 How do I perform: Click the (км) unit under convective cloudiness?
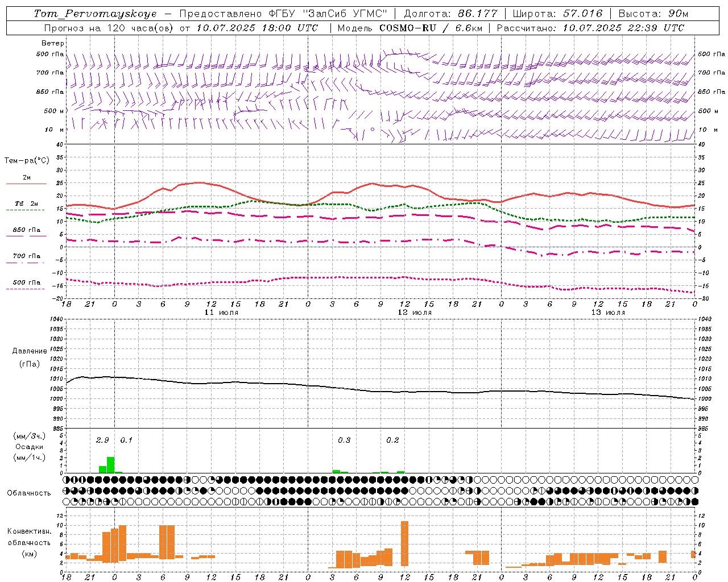pyautogui.click(x=29, y=553)
